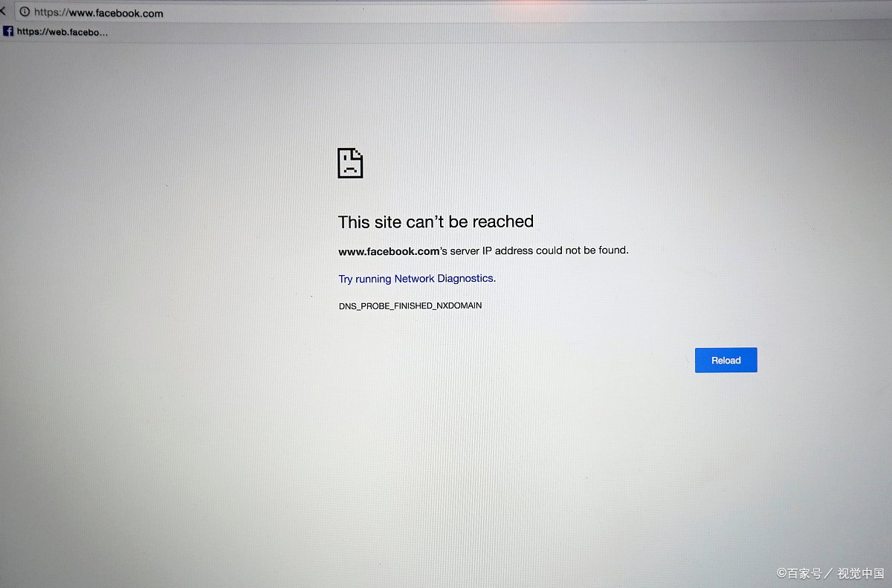Select the Facebook favicon on the bookmarks bar

(8, 31)
